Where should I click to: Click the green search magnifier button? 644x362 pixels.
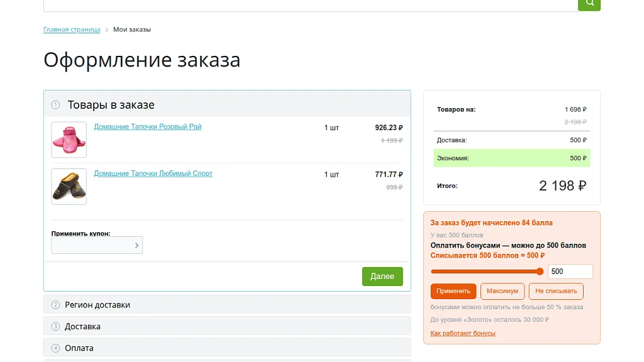point(589,4)
